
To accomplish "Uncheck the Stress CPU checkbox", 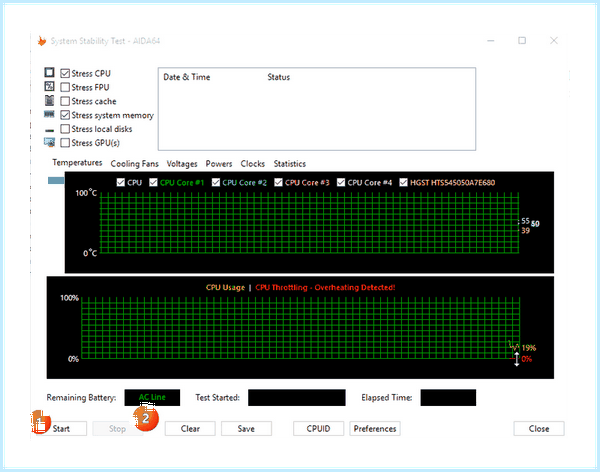I will [x=65, y=73].
